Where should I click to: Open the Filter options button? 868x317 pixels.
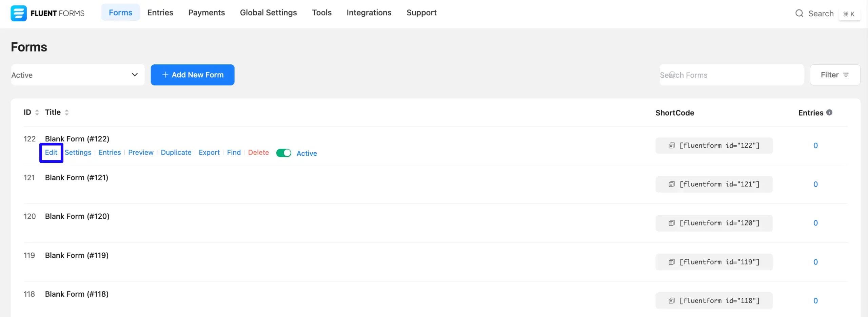coord(834,75)
